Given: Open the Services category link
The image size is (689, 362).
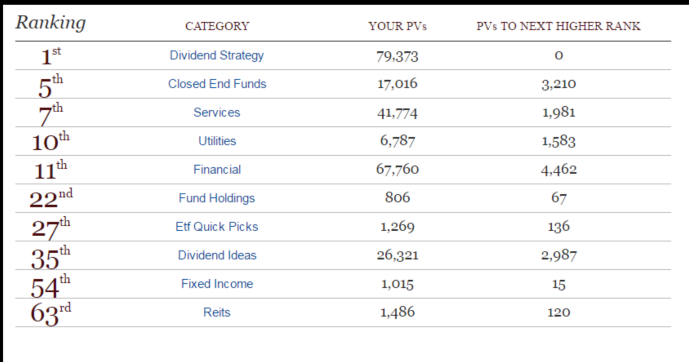Looking at the screenshot, I should click(x=217, y=112).
